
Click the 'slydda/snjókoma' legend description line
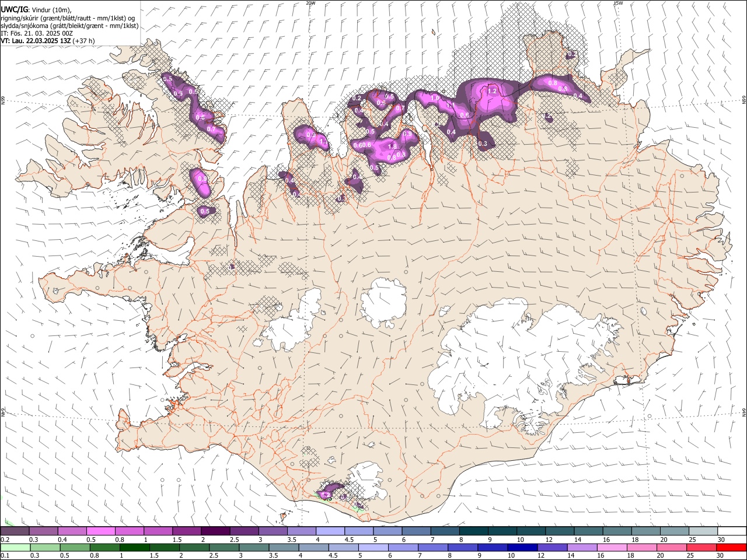click(69, 26)
